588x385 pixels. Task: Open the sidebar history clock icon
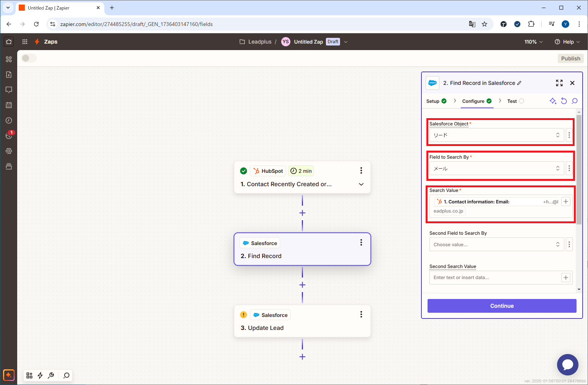point(9,120)
